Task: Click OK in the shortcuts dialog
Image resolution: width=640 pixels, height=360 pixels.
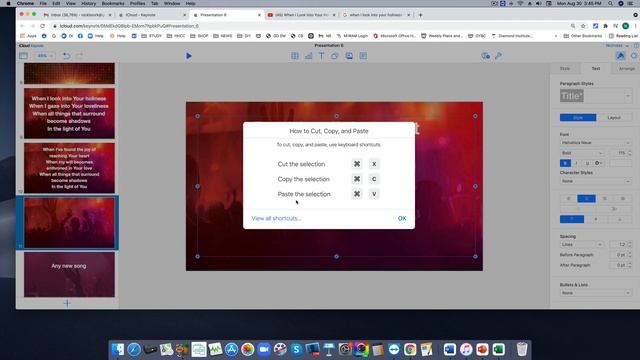Action: [x=402, y=218]
